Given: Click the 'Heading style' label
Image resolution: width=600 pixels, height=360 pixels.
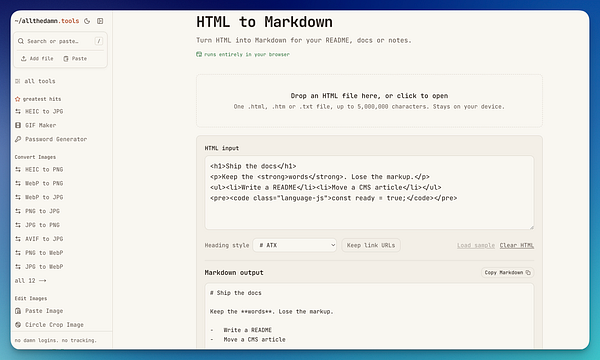Looking at the screenshot, I should point(227,245).
